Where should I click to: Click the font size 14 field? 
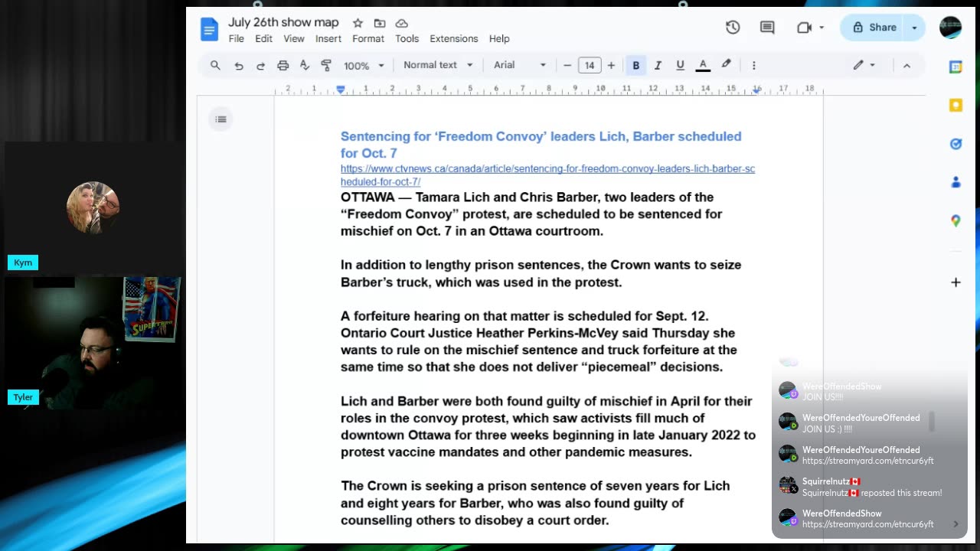pyautogui.click(x=590, y=65)
